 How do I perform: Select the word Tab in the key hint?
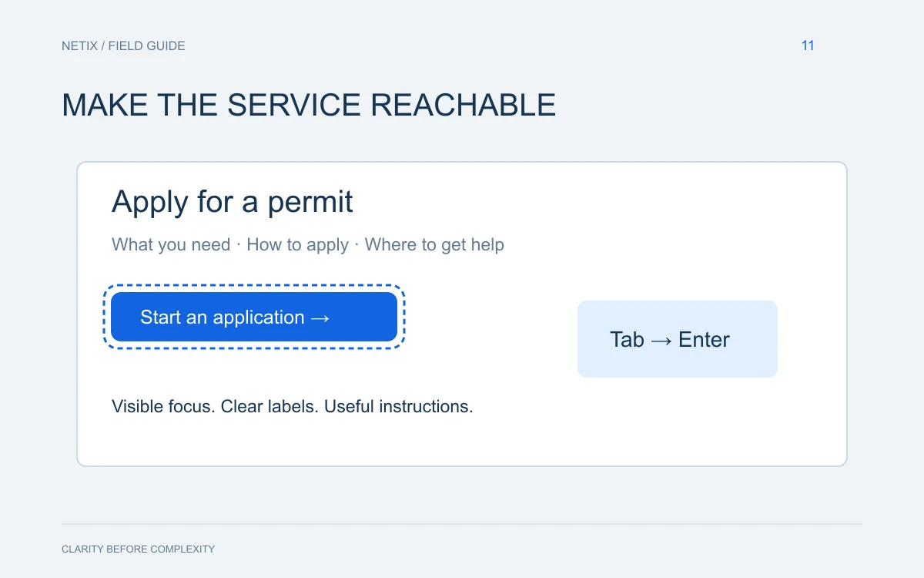pyautogui.click(x=627, y=340)
